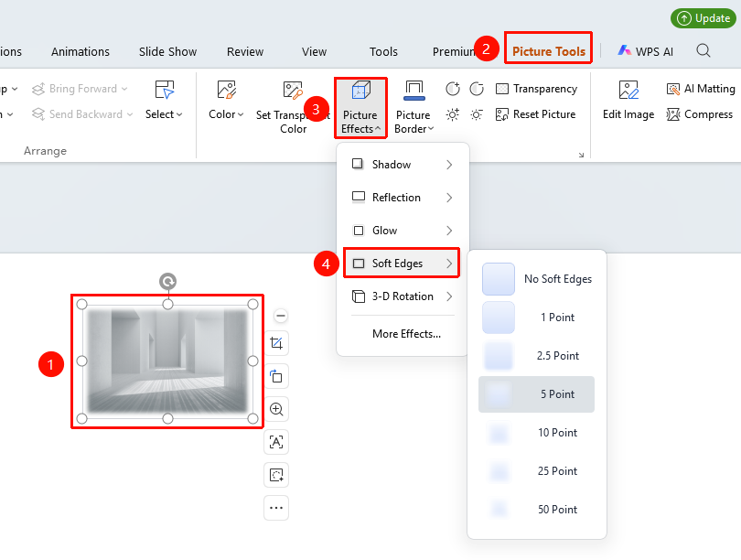Open the 3-D Rotation submenu
Screen dimensions: 741x560
403,296
